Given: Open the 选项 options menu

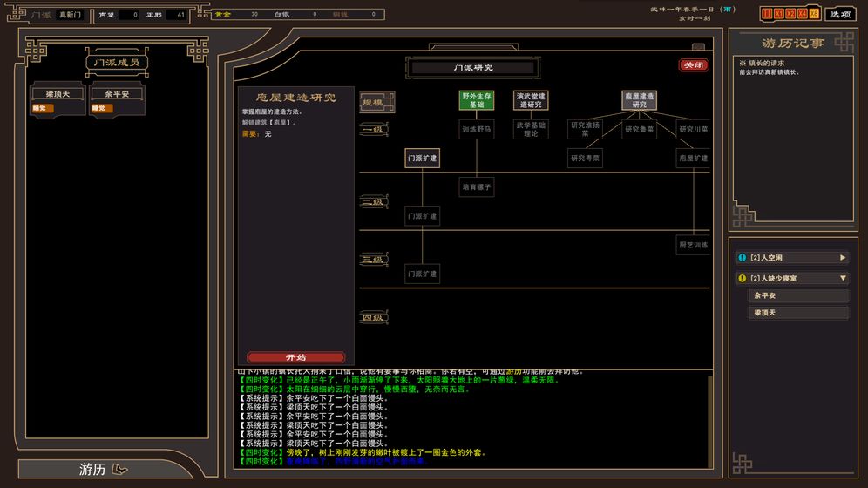Looking at the screenshot, I should click(x=840, y=14).
